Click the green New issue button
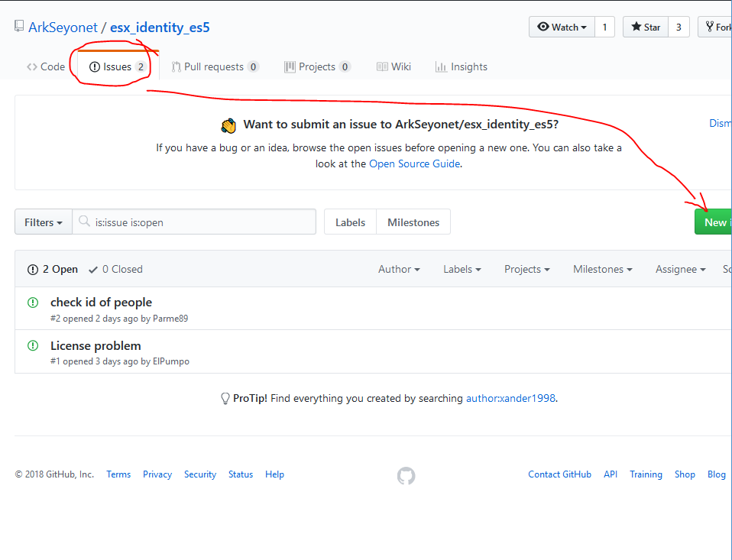The image size is (732, 560). coord(714,222)
